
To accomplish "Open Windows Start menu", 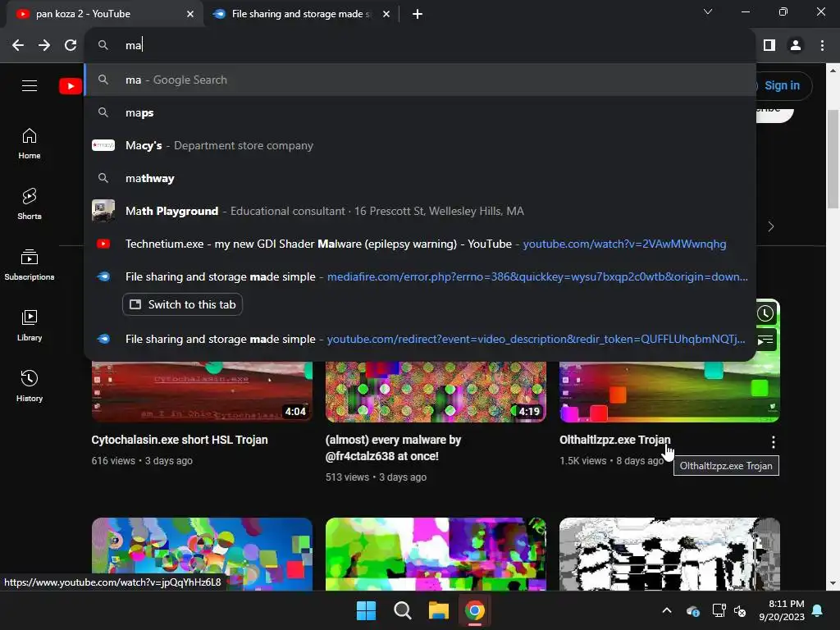I will click(x=367, y=610).
